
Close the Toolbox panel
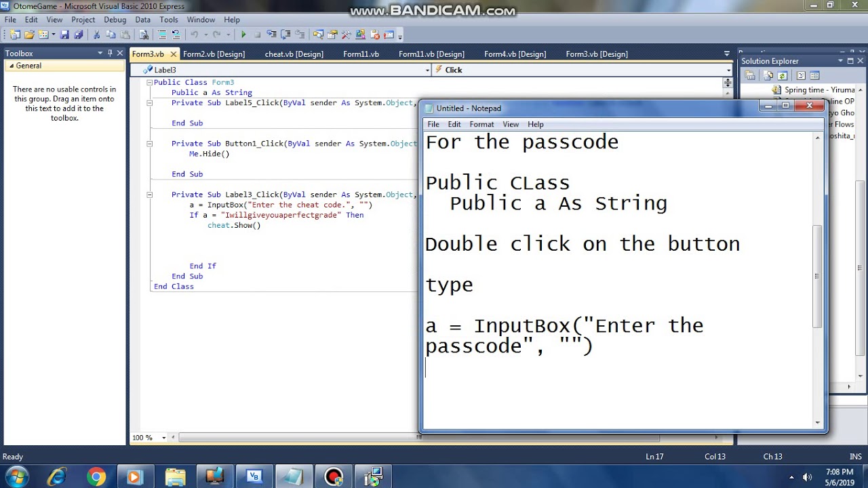click(x=120, y=53)
